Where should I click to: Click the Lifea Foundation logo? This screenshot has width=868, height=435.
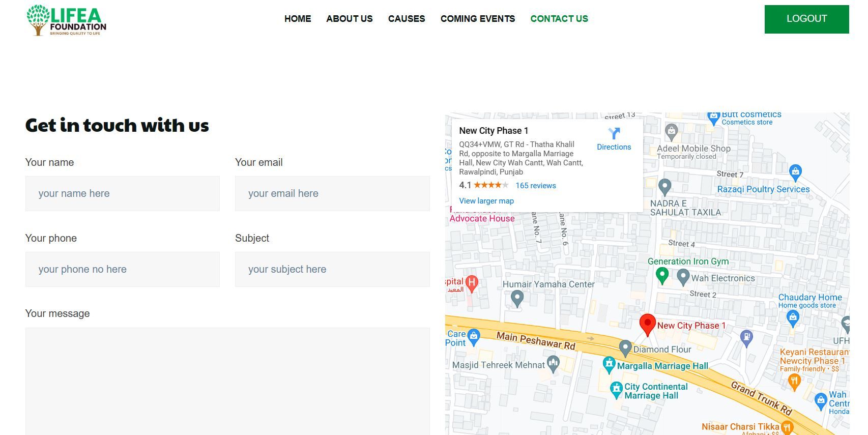[x=66, y=20]
